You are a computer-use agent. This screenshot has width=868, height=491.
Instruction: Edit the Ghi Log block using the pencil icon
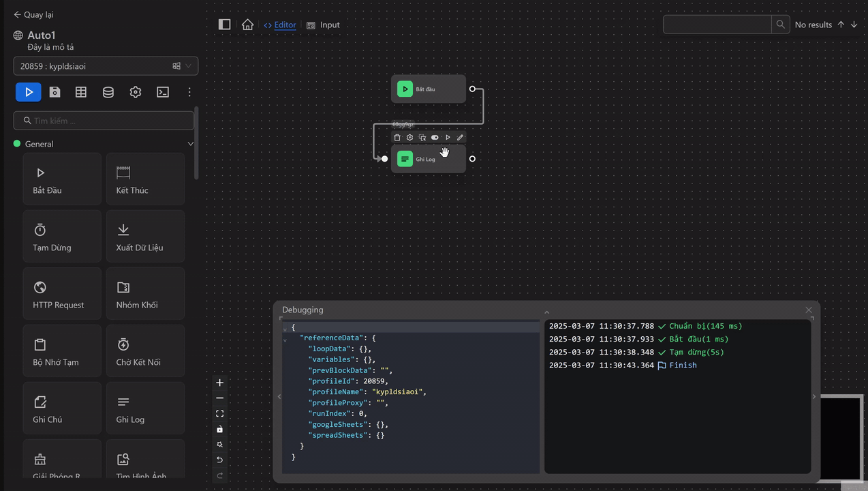(x=460, y=137)
